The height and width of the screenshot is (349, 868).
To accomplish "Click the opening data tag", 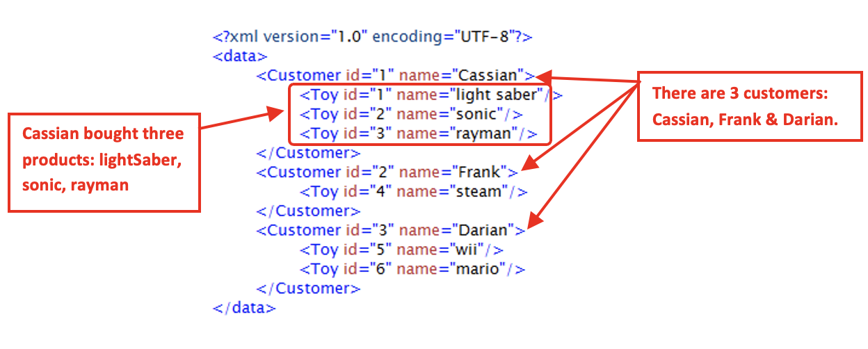I will (240, 56).
